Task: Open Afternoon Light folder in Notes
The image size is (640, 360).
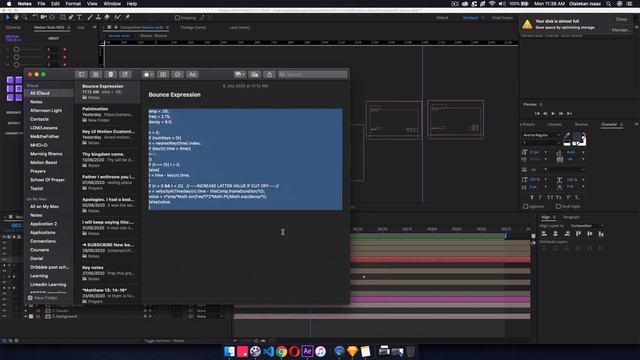Action: pos(46,110)
